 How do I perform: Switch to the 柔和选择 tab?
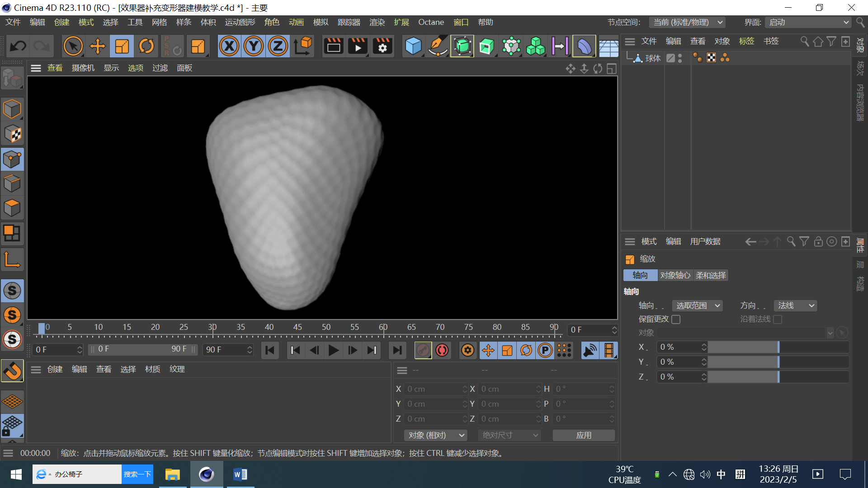click(x=711, y=276)
